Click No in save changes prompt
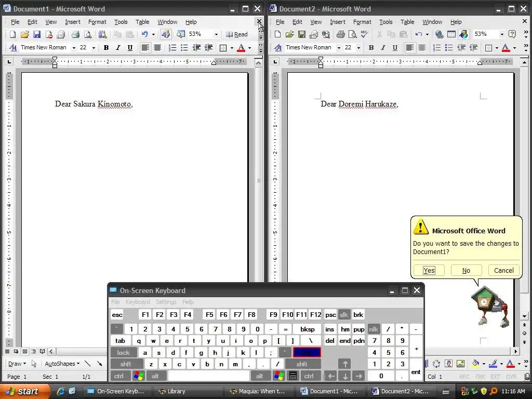This screenshot has height=399, width=532. [x=466, y=270]
